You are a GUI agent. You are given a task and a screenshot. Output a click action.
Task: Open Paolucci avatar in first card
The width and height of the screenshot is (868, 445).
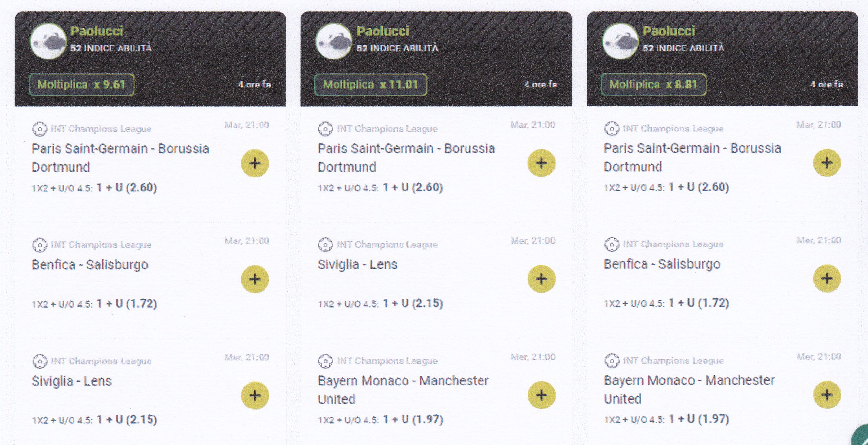pyautogui.click(x=48, y=41)
